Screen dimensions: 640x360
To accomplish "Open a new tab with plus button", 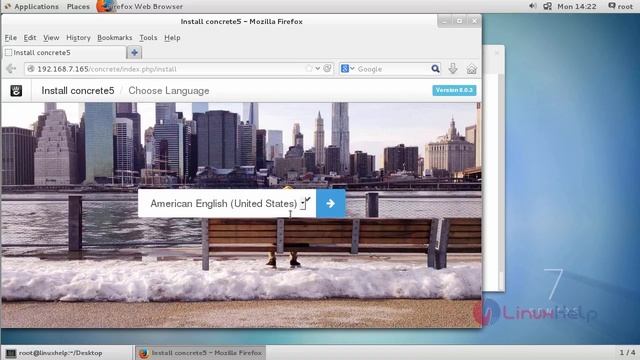I will tap(134, 52).
